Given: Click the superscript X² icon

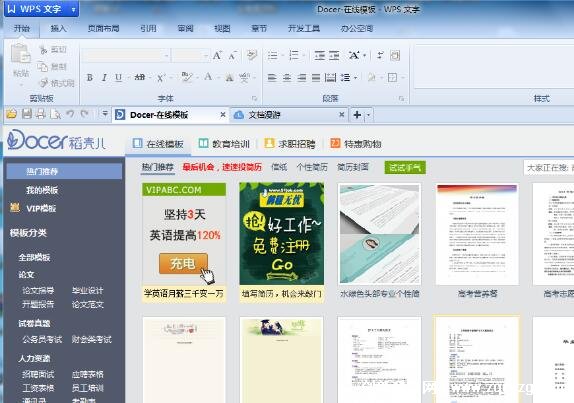Looking at the screenshot, I should tap(161, 78).
